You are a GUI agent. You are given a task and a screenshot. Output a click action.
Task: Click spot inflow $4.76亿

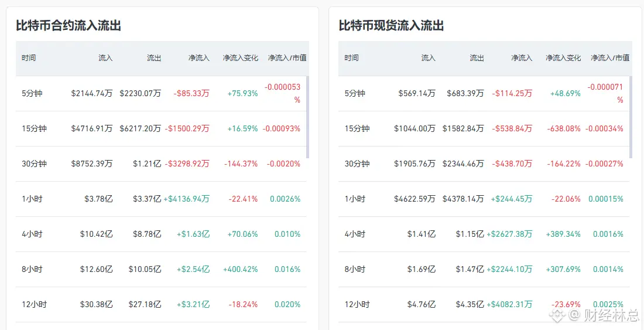pyautogui.click(x=422, y=305)
